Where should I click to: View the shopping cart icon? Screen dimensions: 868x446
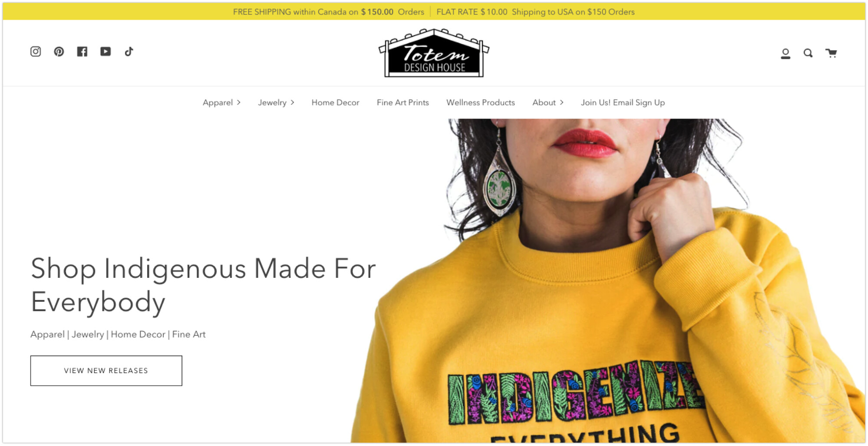point(831,53)
